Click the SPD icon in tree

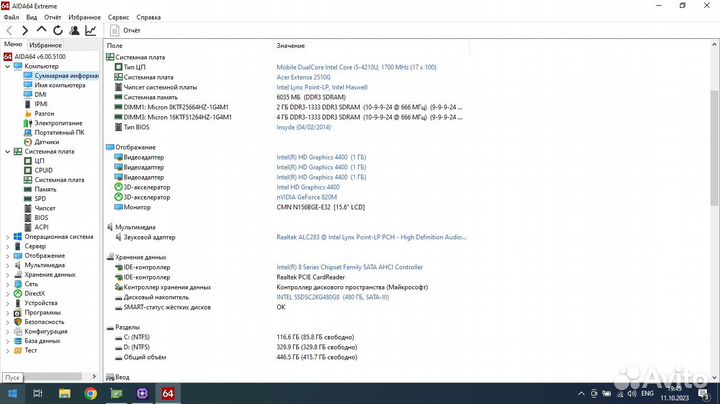click(28, 199)
